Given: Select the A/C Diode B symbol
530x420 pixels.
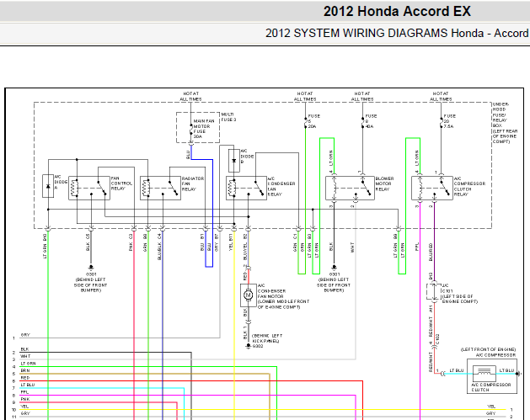Looking at the screenshot, I should click(234, 161).
